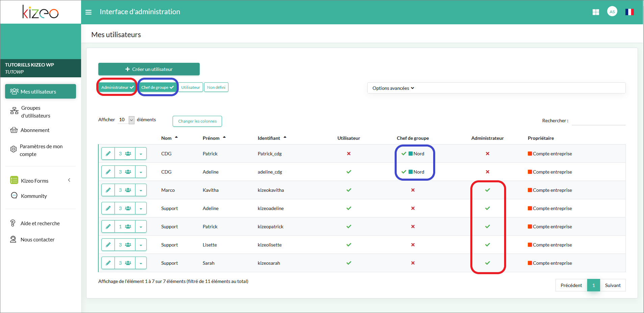Open Kizeo Forms menu
The width and height of the screenshot is (644, 313).
click(35, 181)
